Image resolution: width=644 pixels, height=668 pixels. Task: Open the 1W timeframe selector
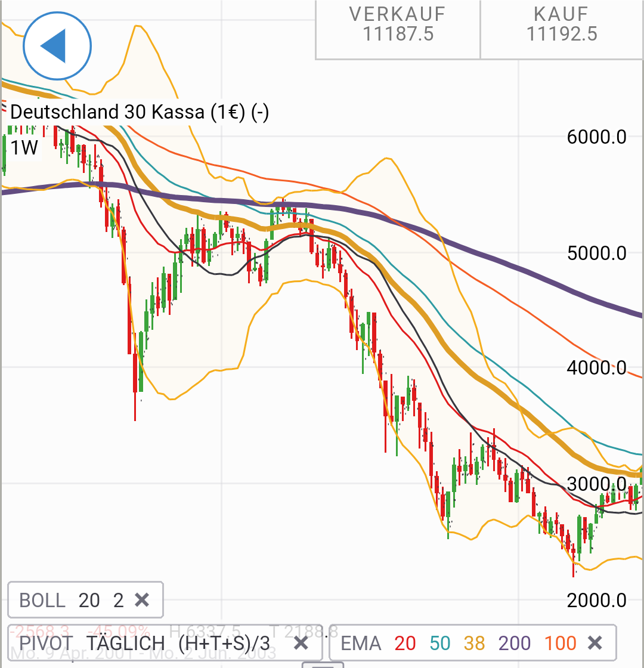click(24, 147)
